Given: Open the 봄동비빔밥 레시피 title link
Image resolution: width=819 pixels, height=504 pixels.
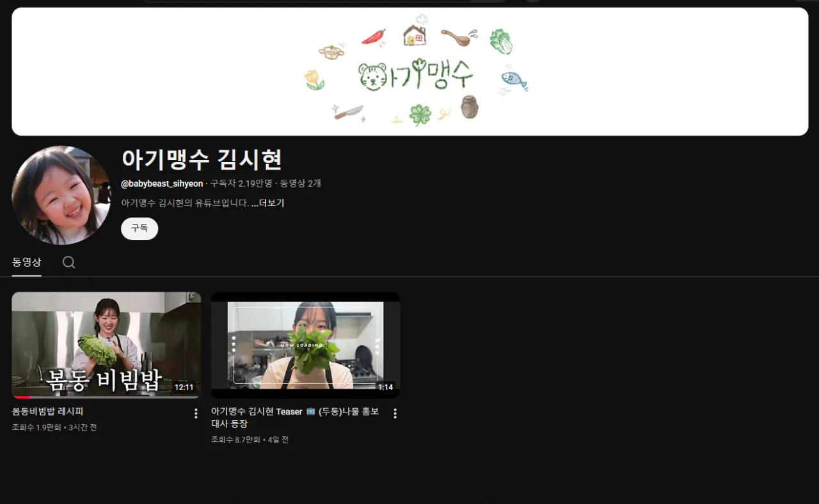Looking at the screenshot, I should click(48, 412).
